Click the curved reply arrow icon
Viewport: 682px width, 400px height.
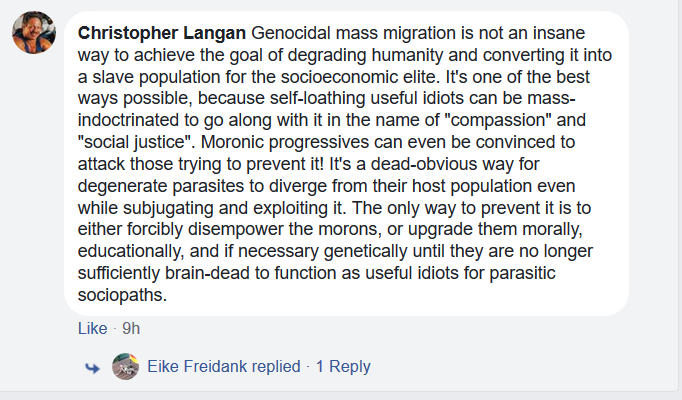(x=92, y=368)
